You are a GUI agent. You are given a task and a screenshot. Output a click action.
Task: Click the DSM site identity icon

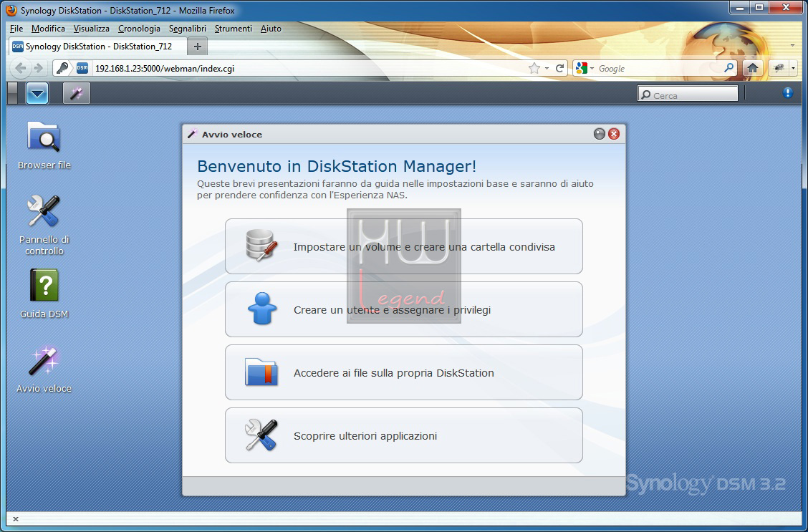[x=82, y=68]
